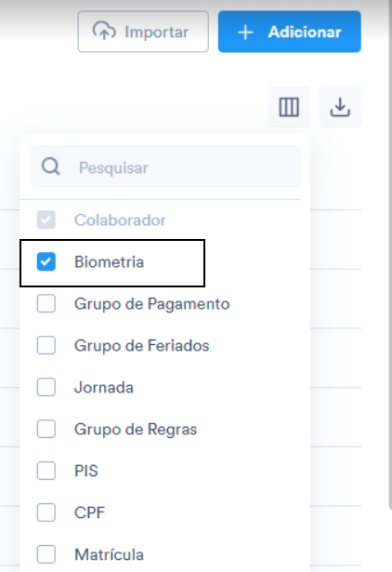Click the Adicionar button
392x572 pixels.
(290, 32)
